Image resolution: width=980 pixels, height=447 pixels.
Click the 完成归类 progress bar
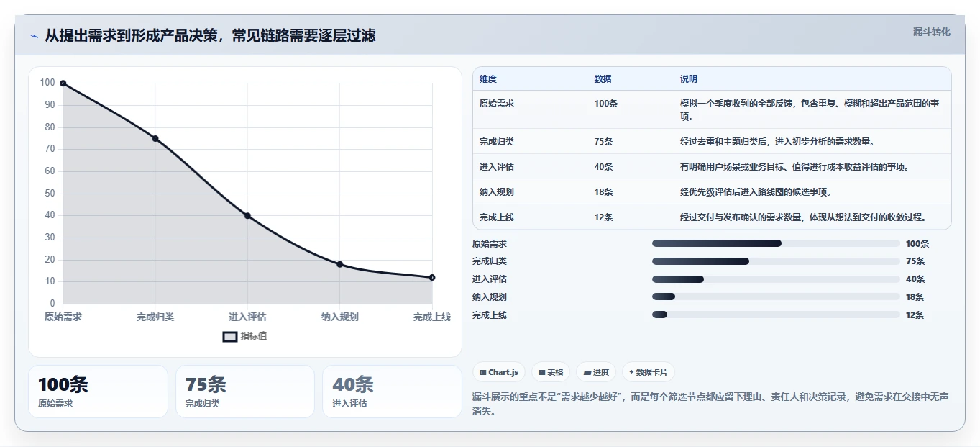776,261
